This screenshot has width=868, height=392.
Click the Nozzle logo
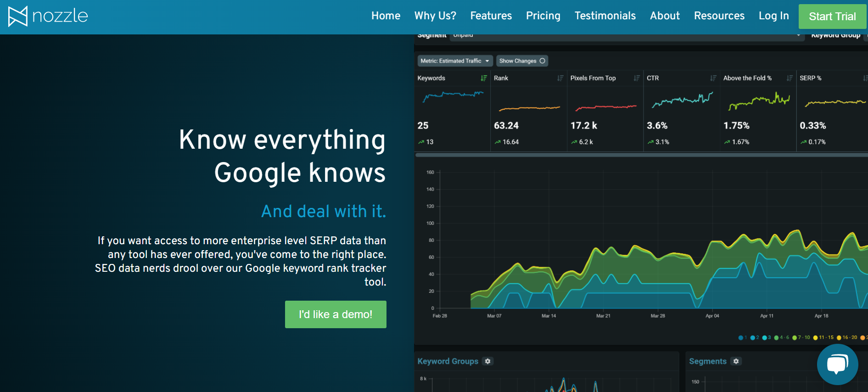[x=48, y=16]
